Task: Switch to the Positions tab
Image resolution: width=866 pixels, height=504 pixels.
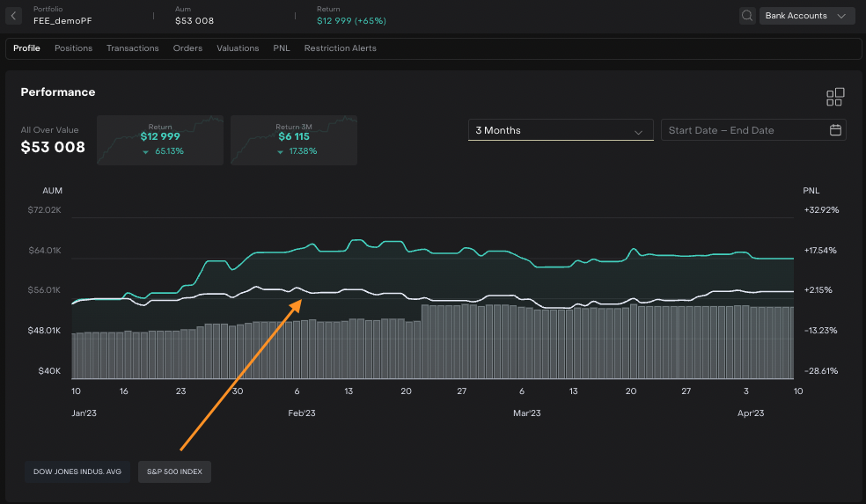Action: click(x=73, y=48)
